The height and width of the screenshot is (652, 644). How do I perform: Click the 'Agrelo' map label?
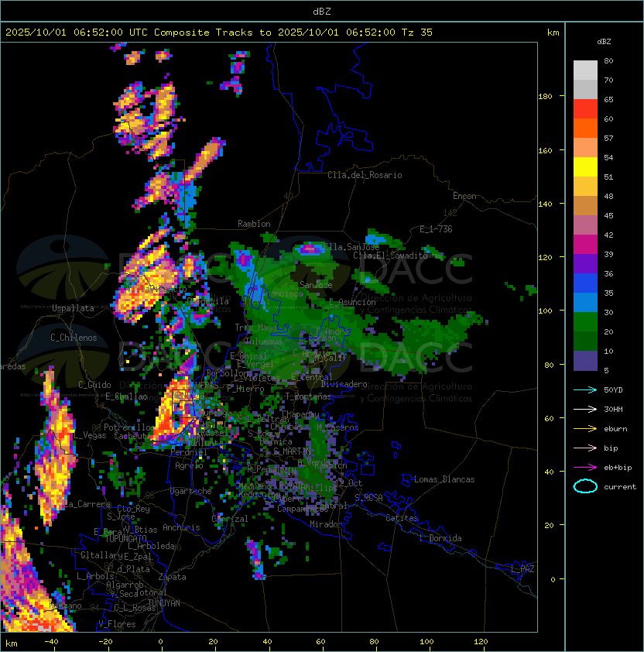pos(189,465)
